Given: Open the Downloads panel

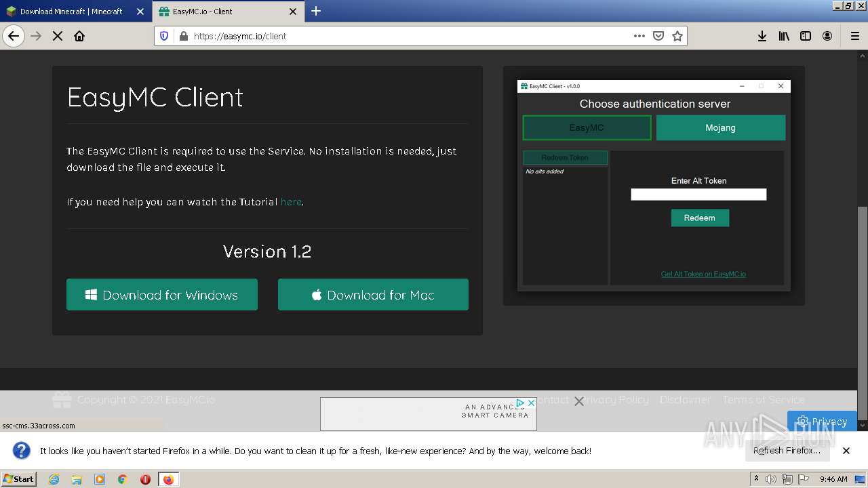Looking at the screenshot, I should click(762, 36).
